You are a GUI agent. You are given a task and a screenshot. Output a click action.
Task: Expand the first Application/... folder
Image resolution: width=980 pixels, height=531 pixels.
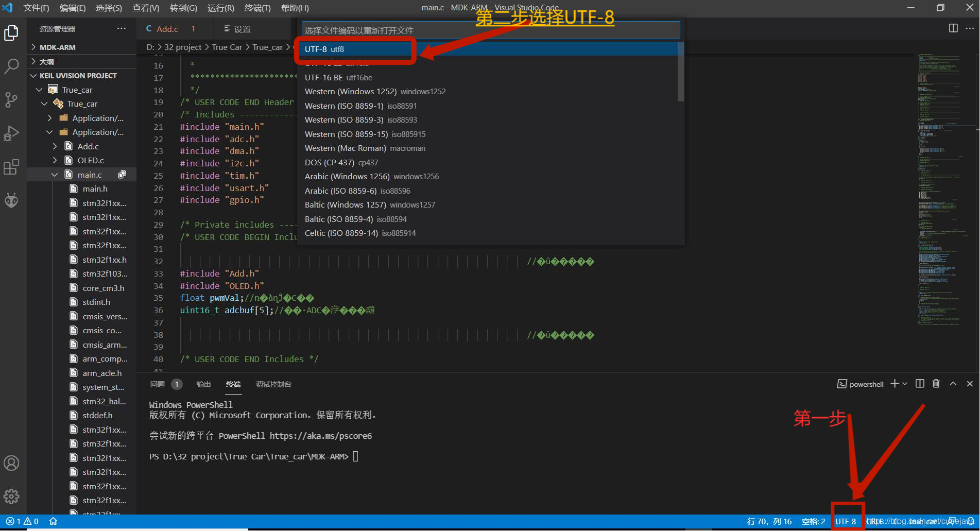pos(50,118)
